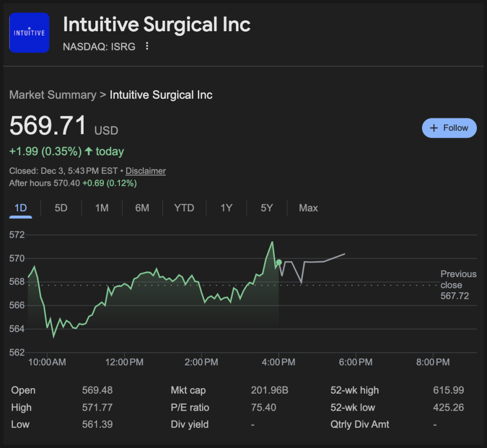Click the Mkt cap value 201.96B
487x448 pixels.
pos(269,390)
